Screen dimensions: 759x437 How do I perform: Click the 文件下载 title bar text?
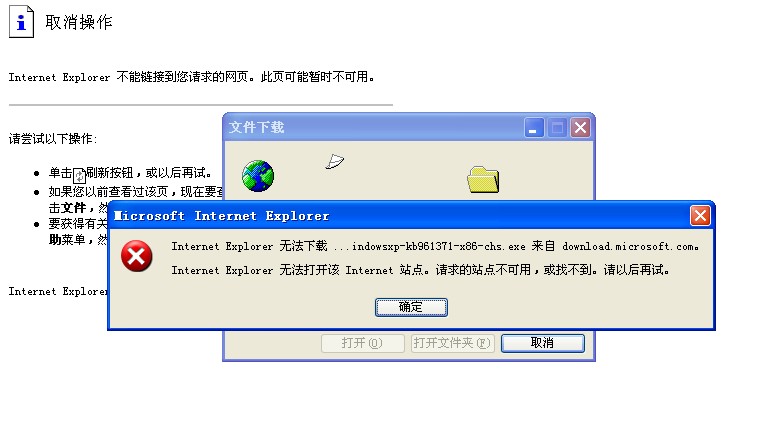pyautogui.click(x=257, y=127)
